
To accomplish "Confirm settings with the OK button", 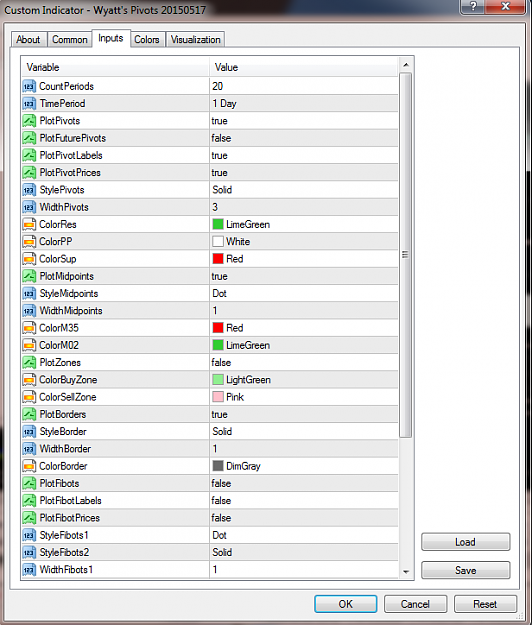I will [x=346, y=604].
